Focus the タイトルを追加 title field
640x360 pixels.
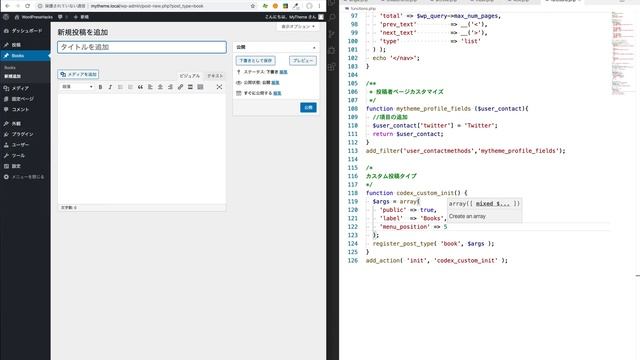click(x=142, y=47)
